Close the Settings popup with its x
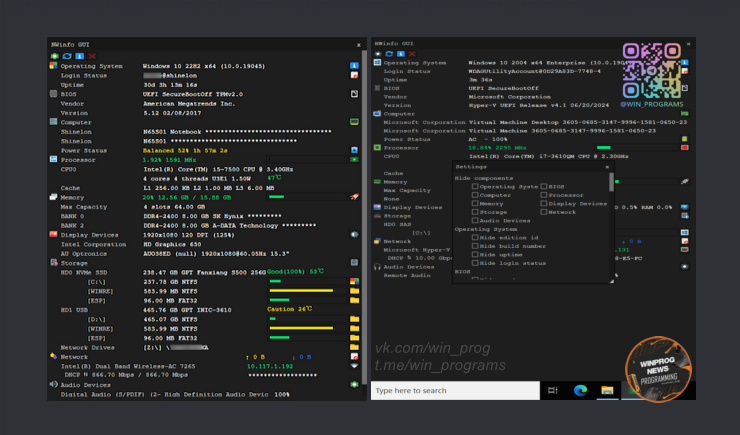The height and width of the screenshot is (435, 740). tap(607, 167)
